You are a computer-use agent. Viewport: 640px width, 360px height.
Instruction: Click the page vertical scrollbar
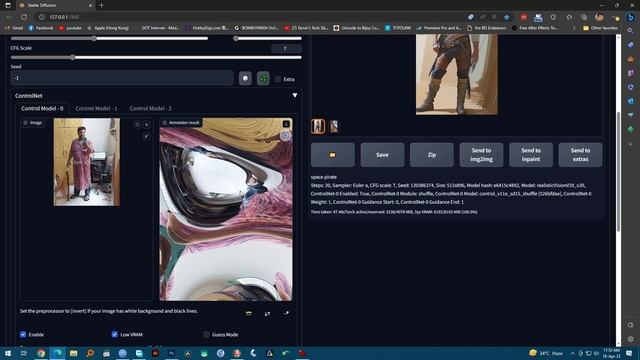618,171
